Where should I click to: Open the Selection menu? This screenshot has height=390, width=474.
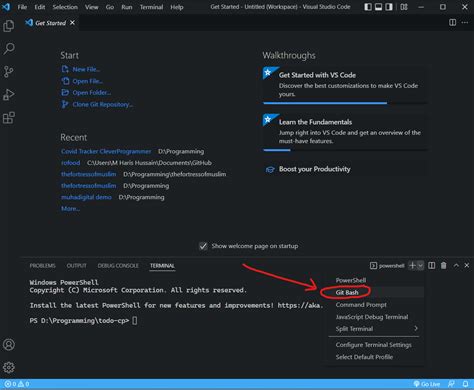[x=65, y=7]
